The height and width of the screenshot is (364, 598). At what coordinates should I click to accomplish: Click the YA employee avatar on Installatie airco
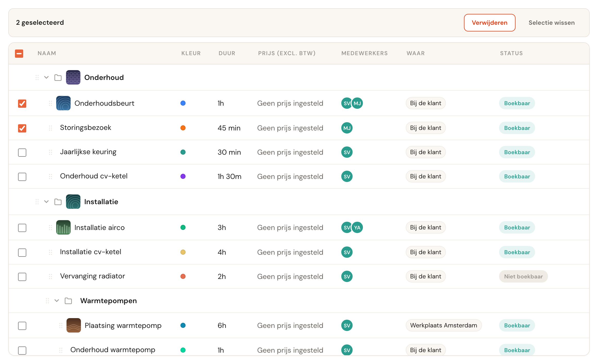[357, 227]
